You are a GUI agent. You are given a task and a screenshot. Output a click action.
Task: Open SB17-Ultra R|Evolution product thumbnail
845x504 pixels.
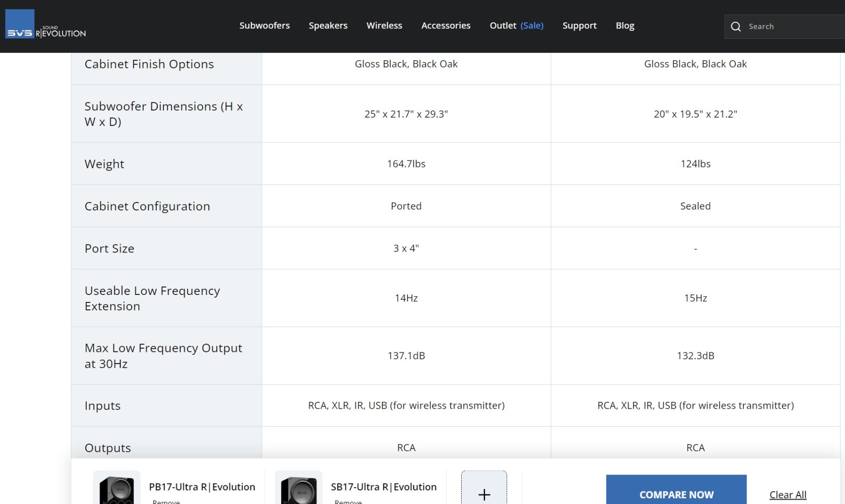pos(299,488)
